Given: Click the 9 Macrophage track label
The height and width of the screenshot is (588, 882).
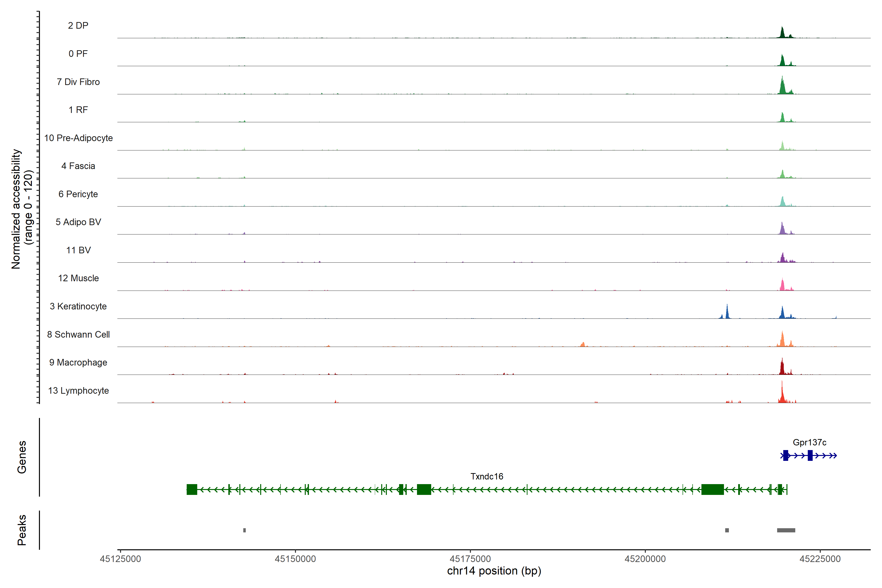Looking at the screenshot, I should [x=78, y=363].
